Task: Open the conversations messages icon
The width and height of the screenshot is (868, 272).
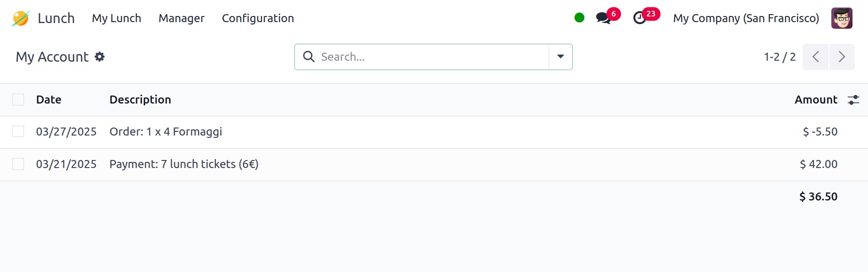Action: 603,18
